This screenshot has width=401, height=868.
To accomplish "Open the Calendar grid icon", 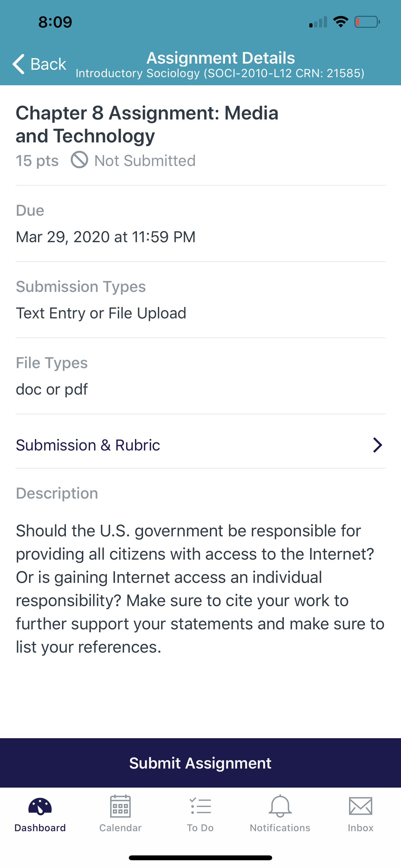I will pyautogui.click(x=120, y=806).
